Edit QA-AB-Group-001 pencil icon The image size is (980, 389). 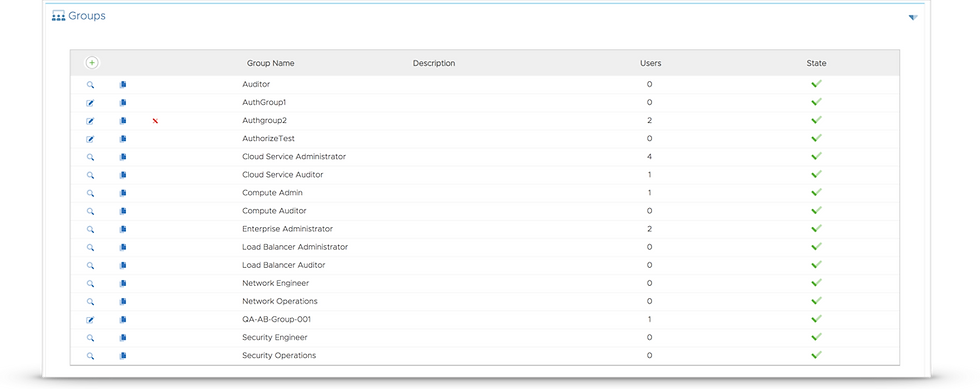pos(90,320)
